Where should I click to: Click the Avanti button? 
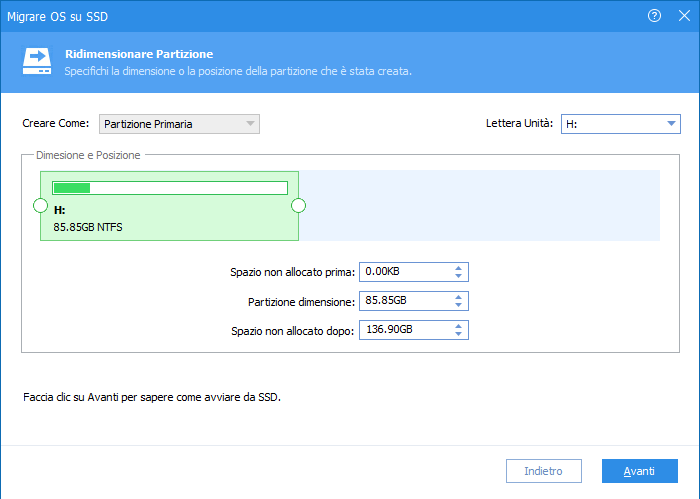(x=640, y=471)
